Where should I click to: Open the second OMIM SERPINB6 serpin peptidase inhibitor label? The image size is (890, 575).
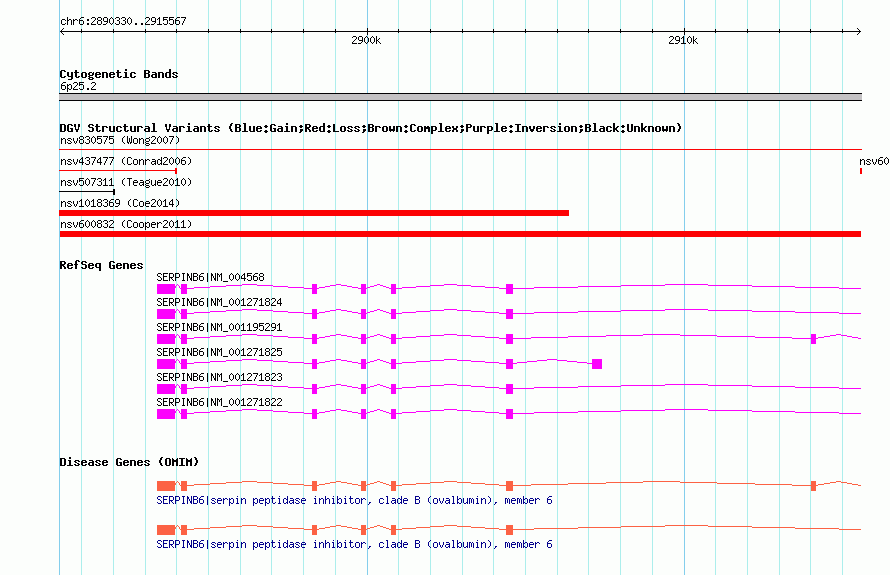[x=354, y=544]
